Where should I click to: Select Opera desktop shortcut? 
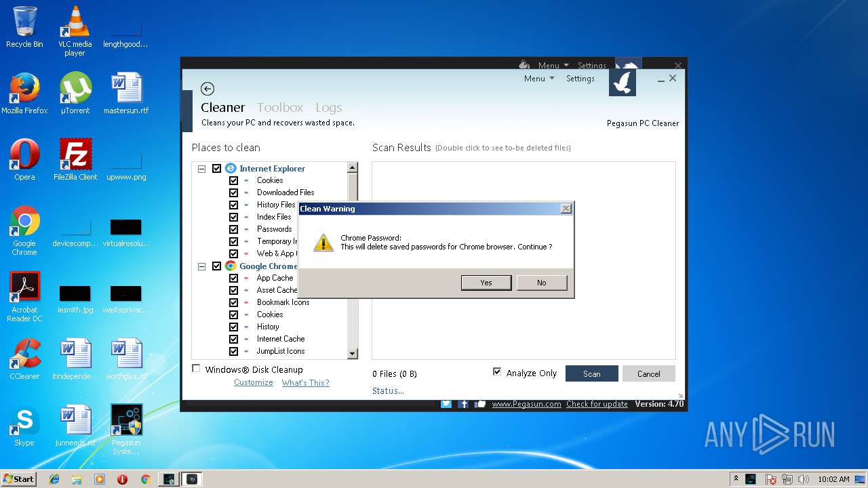pos(24,160)
